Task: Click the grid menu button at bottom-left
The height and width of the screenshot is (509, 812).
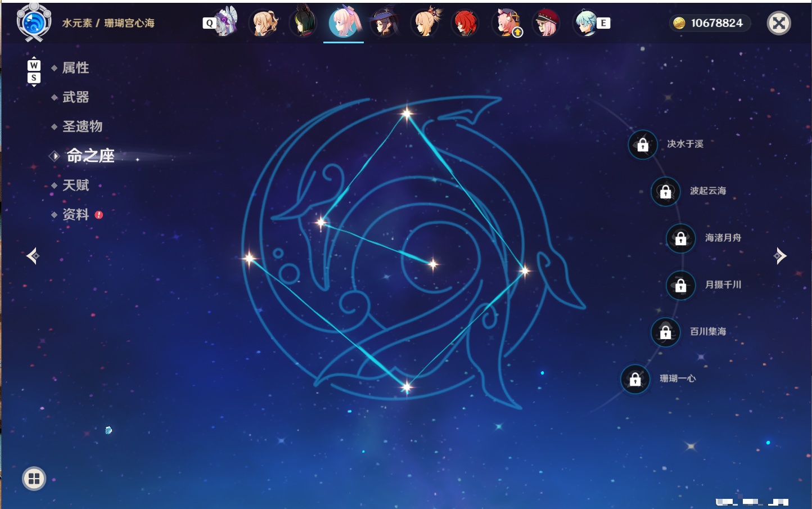Action: [34, 479]
